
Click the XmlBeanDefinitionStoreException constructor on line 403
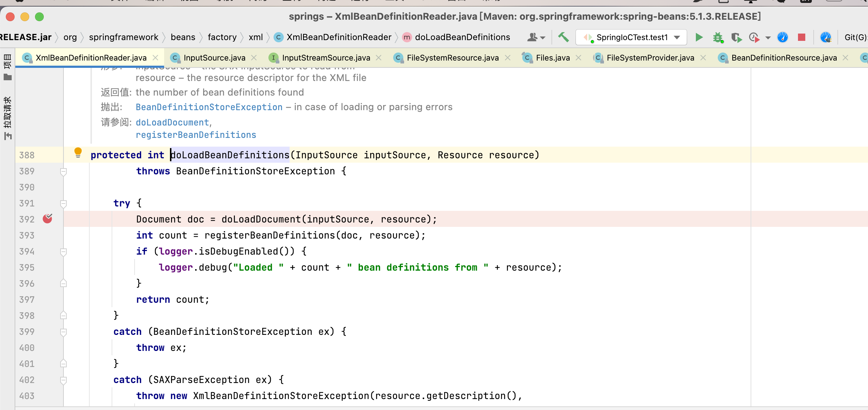(x=281, y=396)
